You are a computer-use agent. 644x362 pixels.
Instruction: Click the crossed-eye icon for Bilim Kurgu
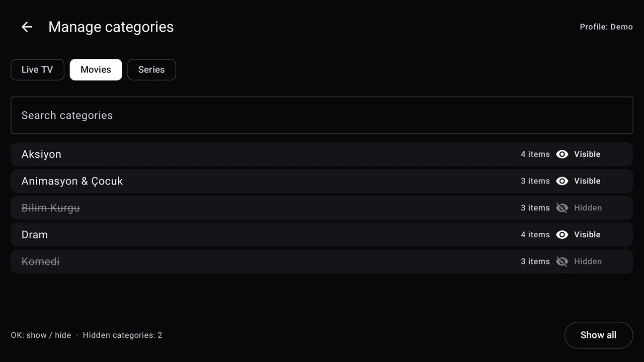tap(562, 208)
